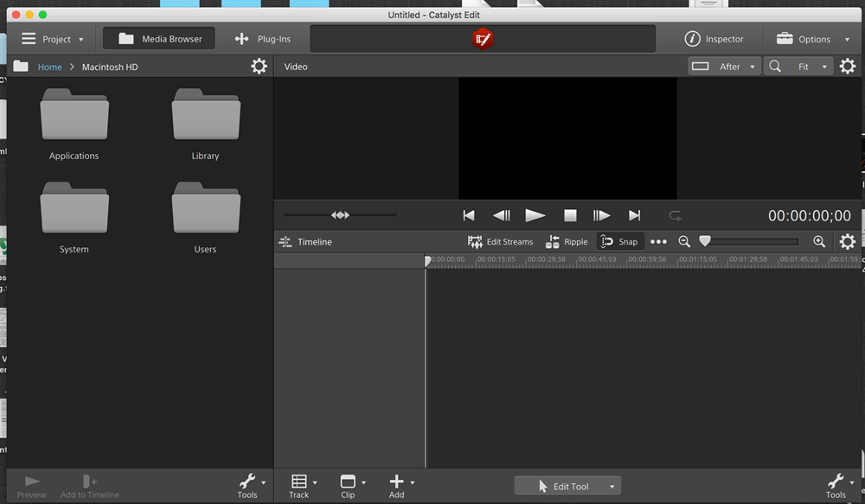The image size is (865, 504).
Task: Toggle the loop playback icon
Action: coord(676,215)
